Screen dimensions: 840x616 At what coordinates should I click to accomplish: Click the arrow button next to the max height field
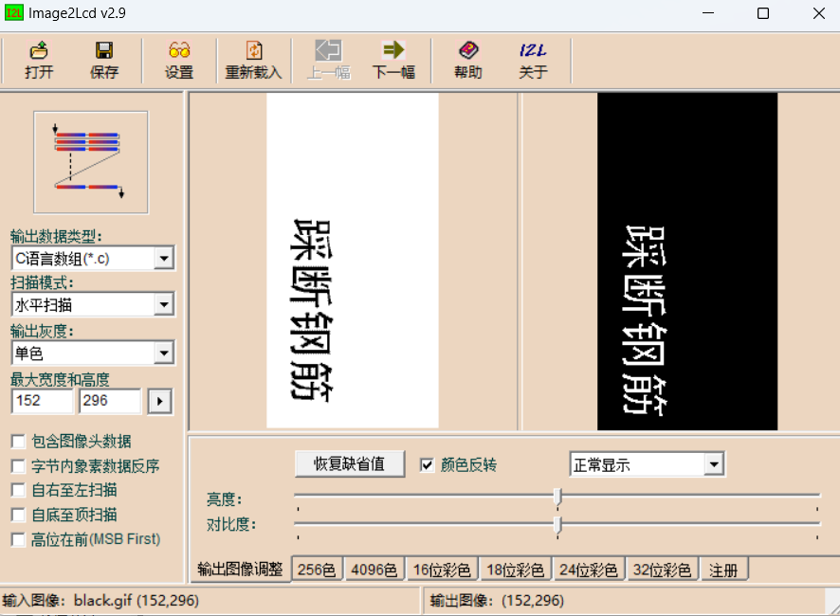click(160, 401)
